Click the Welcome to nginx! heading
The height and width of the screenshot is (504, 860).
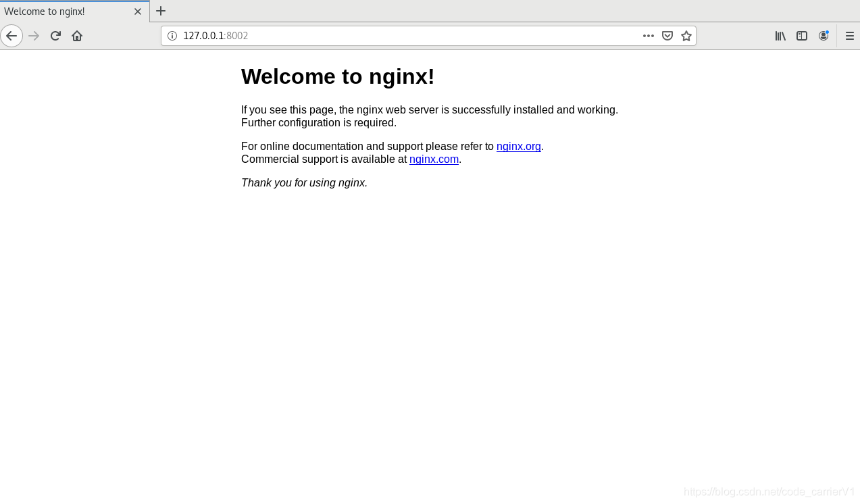point(338,76)
